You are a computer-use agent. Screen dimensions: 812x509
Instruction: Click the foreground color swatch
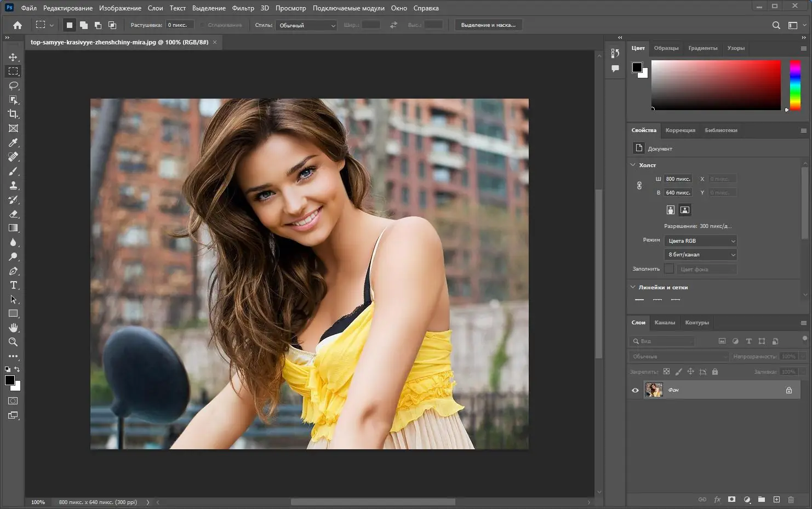[x=9, y=381]
